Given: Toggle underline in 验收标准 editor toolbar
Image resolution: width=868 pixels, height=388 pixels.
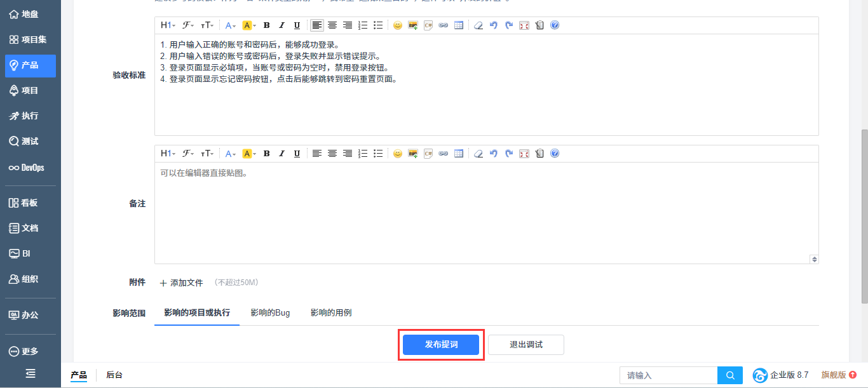Looking at the screenshot, I should coord(297,25).
